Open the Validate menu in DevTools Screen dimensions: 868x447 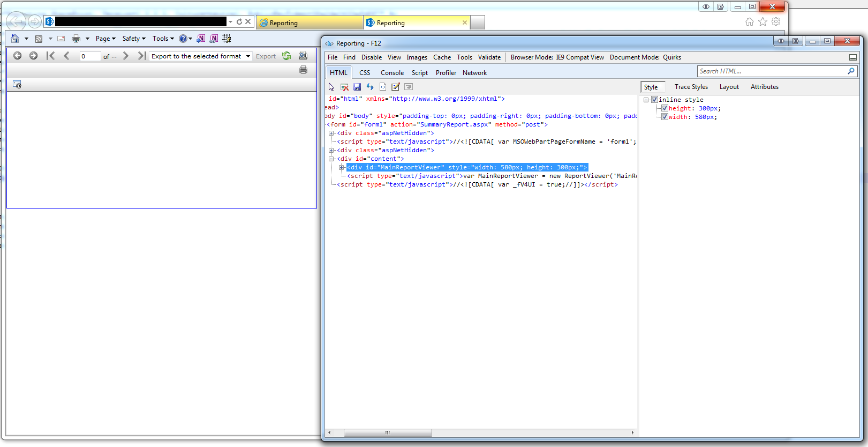pos(489,57)
